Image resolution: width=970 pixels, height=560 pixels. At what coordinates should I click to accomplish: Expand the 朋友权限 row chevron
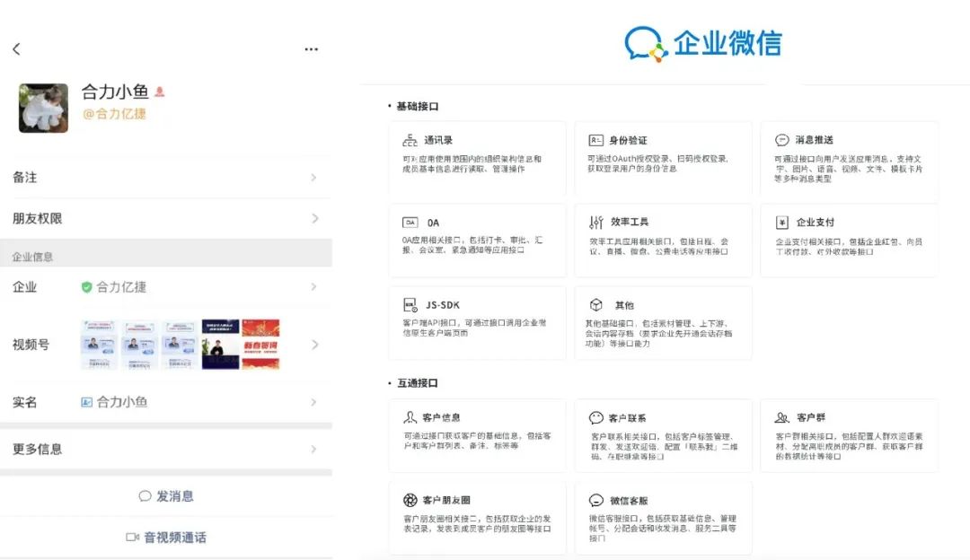315,218
